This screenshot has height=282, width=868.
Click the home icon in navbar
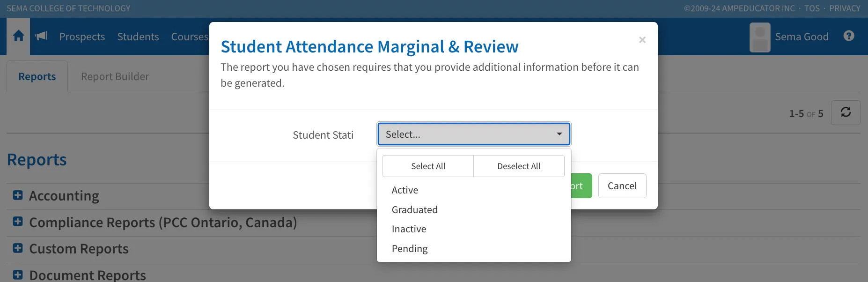point(18,36)
